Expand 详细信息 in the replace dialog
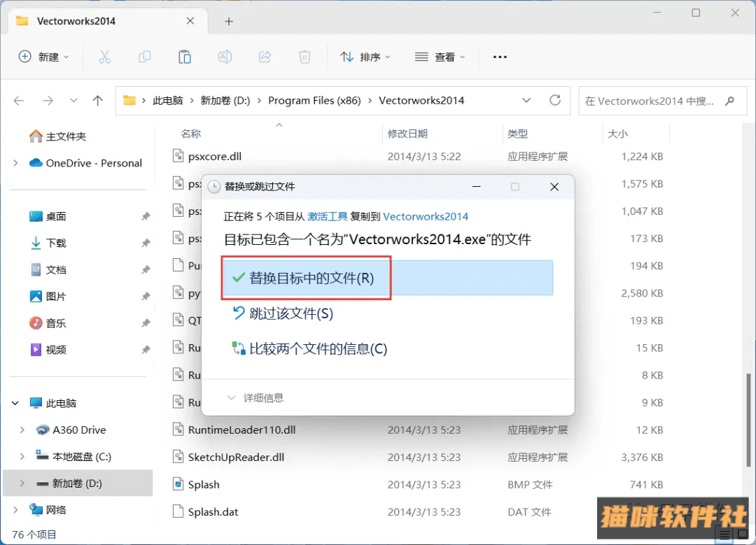 [x=255, y=397]
